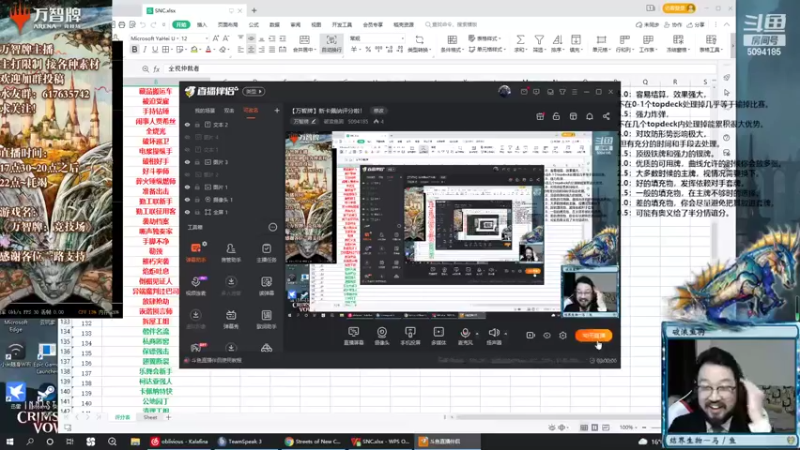
Task: Toggle bold formatting in WPS
Action: pos(134,49)
